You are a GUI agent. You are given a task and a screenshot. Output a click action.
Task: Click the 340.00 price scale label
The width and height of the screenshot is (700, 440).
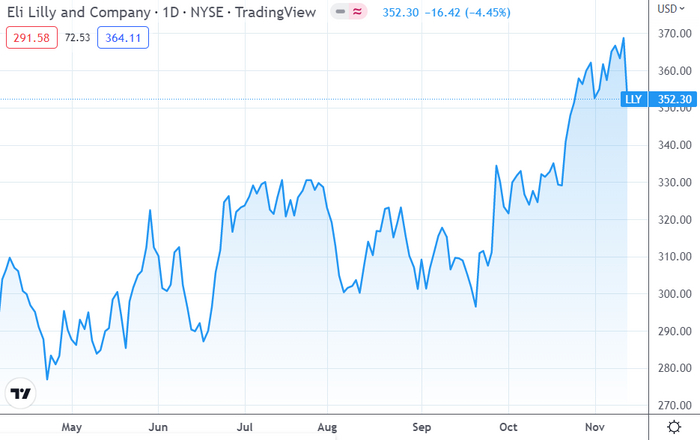(675, 145)
